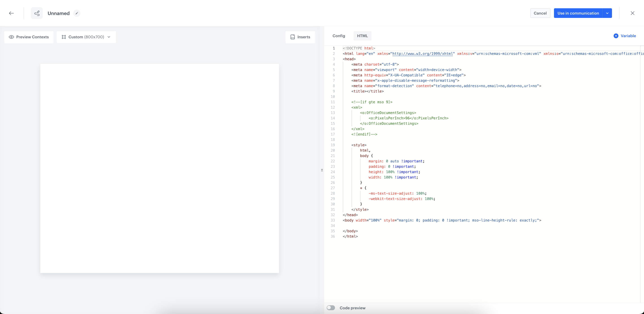Enable the Code preview toggle
644x314 pixels.
click(x=331, y=308)
